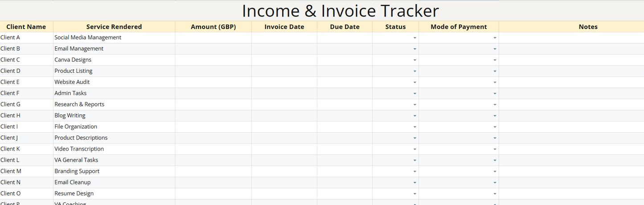644x205 pixels.
Task: Select the Amount cell for Client O
Action: (x=213, y=194)
